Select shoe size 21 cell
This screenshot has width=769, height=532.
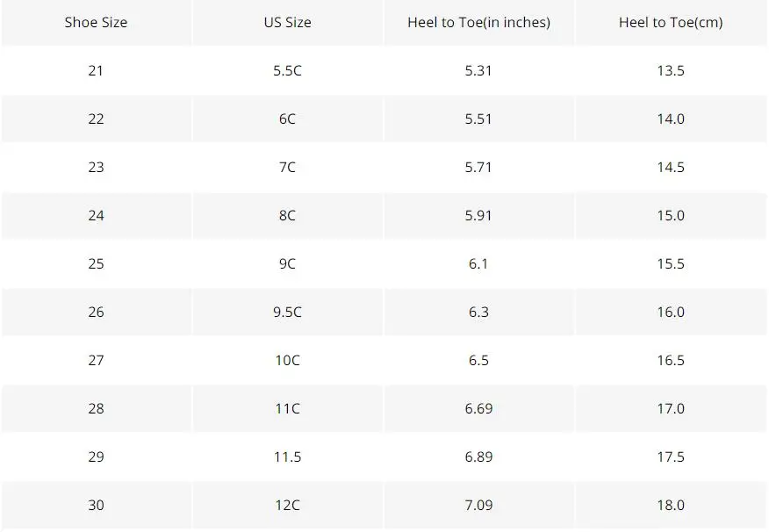[x=96, y=70]
